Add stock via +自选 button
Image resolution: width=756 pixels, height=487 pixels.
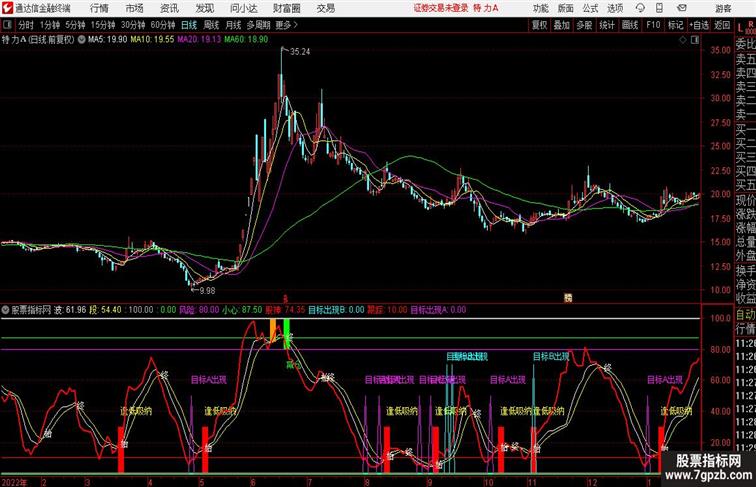(x=699, y=25)
